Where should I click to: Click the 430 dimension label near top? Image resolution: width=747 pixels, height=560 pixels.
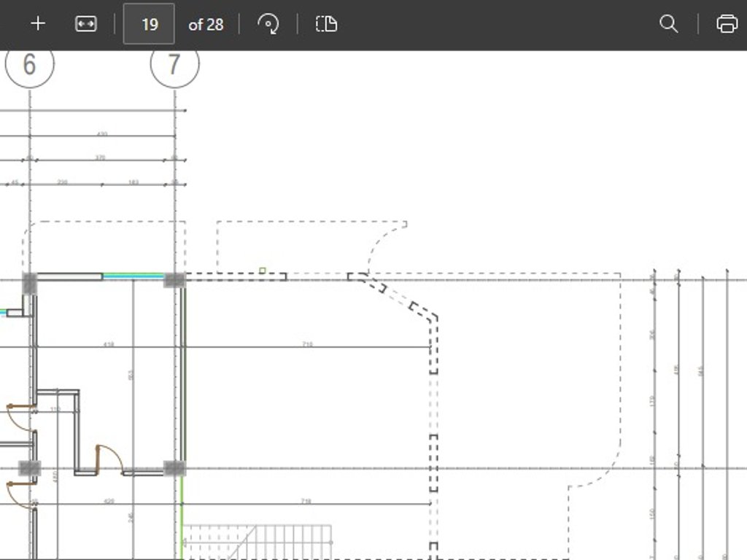(x=102, y=134)
